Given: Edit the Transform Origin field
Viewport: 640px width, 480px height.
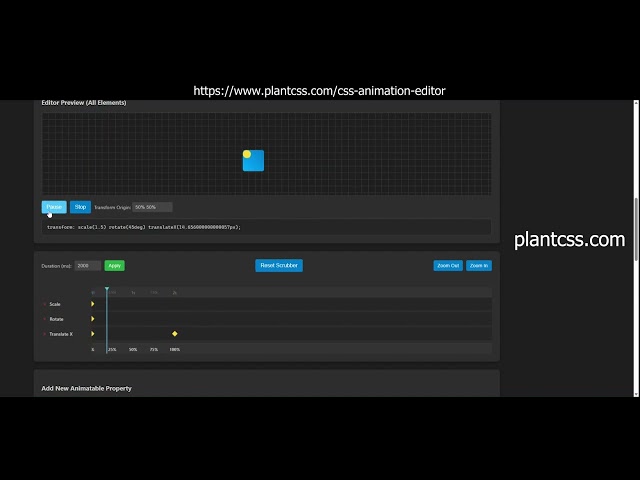Looking at the screenshot, I should coord(152,207).
